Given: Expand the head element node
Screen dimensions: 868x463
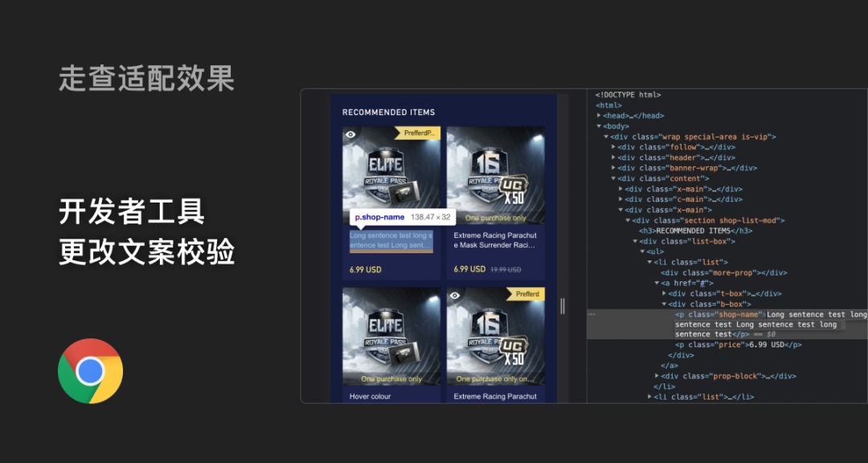Looking at the screenshot, I should click(599, 116).
